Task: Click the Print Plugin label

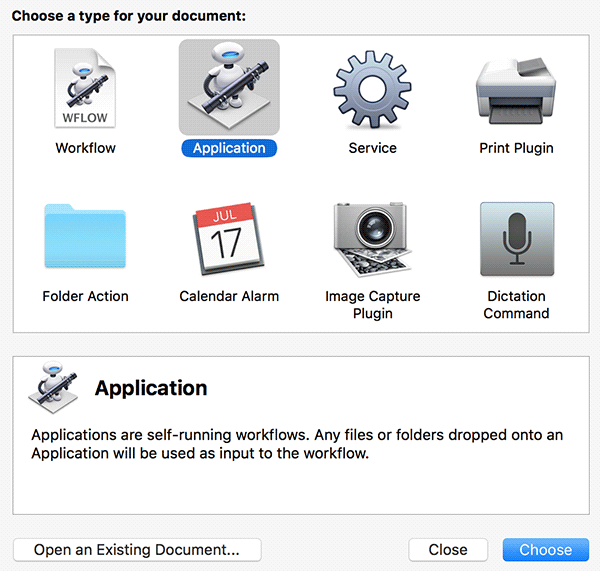Action: tap(516, 148)
